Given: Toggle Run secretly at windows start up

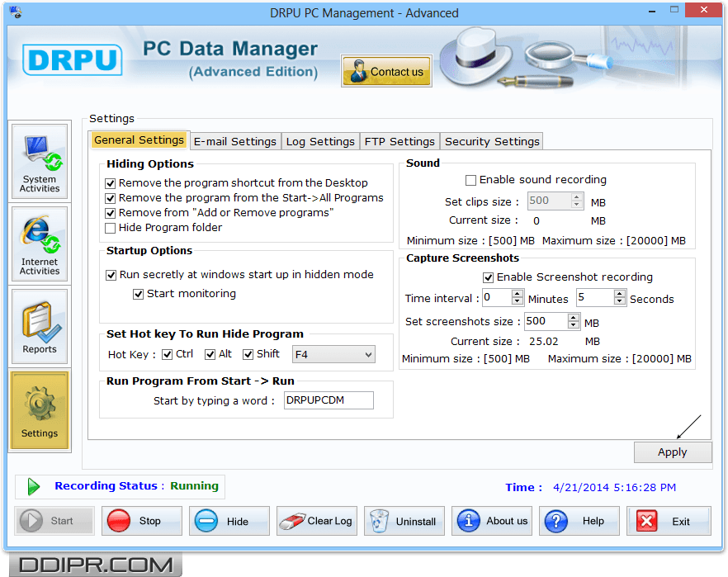Looking at the screenshot, I should [111, 275].
